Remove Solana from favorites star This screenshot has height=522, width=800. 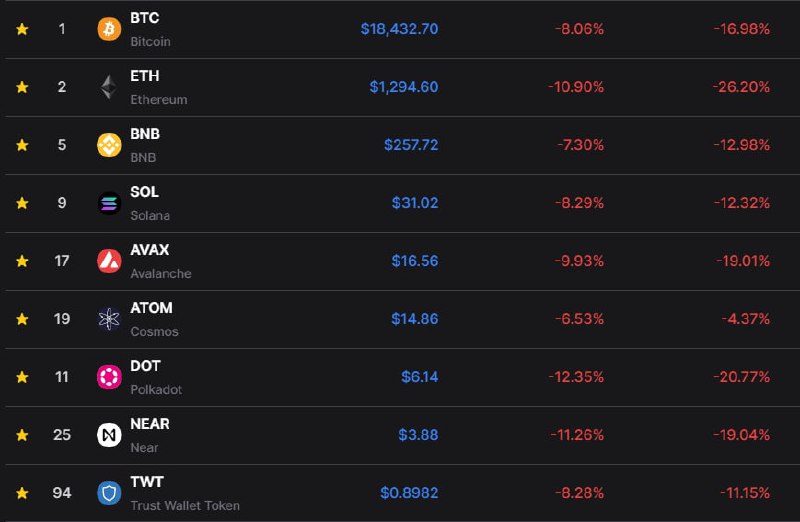22,203
